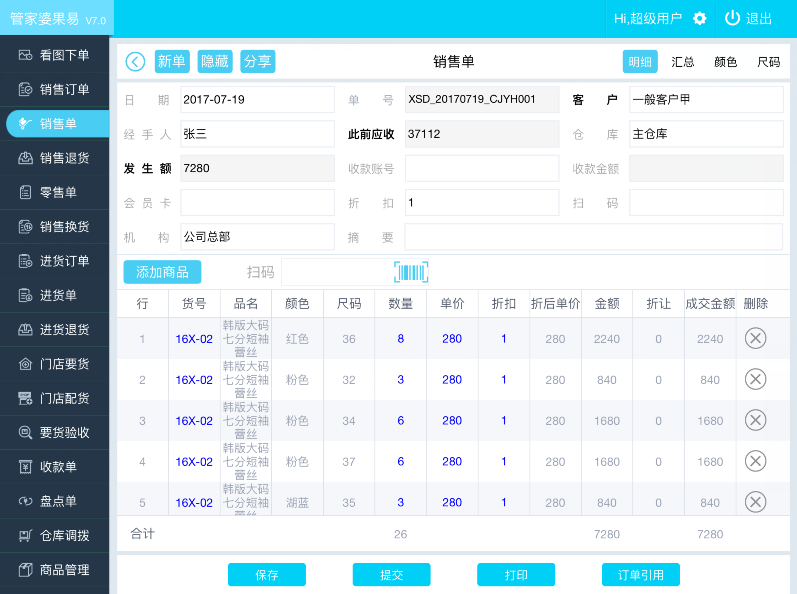Click the 隐藏 button
This screenshot has height=594, width=797.
pyautogui.click(x=214, y=61)
